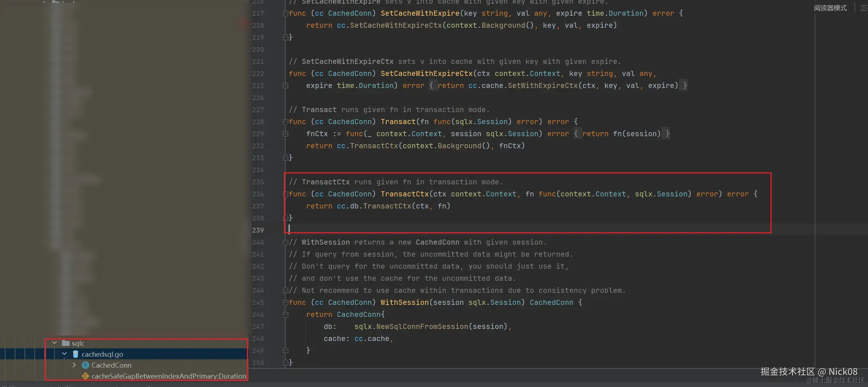Screen dimensions: 868x387
Task: Click the fnCtx variable declaration on line 229
Action: point(317,134)
